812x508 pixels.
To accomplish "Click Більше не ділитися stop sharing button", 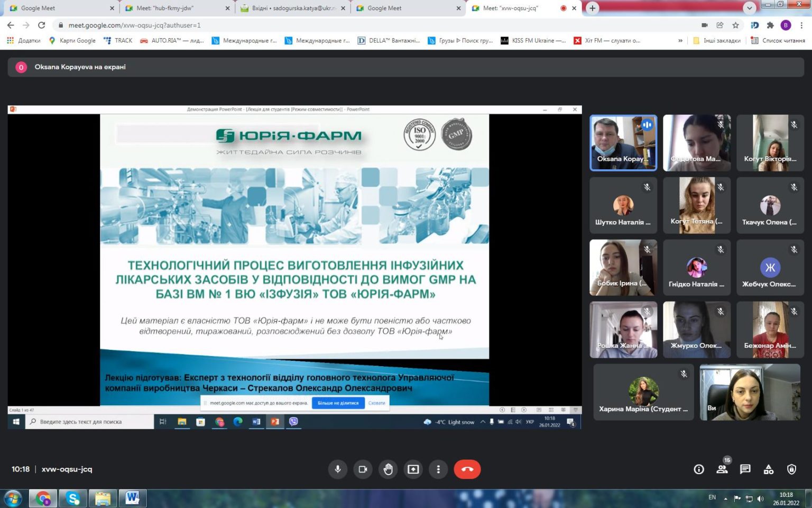I will click(338, 403).
